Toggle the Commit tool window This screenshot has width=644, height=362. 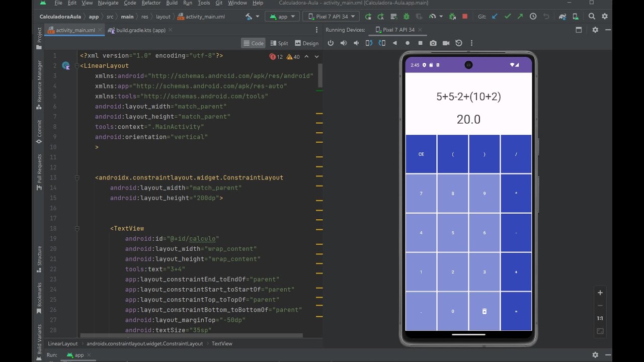39,132
